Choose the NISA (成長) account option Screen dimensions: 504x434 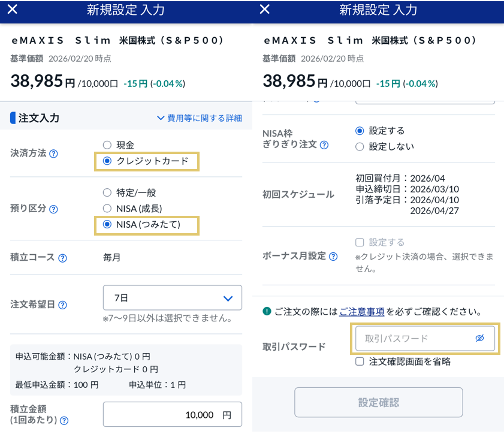(107, 209)
